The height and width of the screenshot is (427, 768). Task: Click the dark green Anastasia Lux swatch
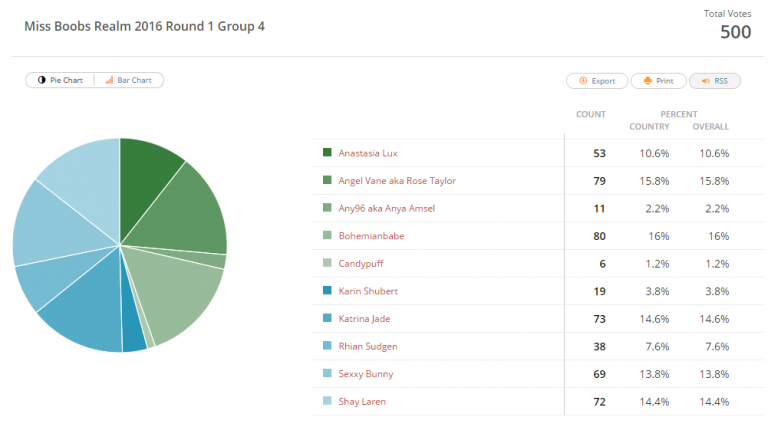pos(327,152)
